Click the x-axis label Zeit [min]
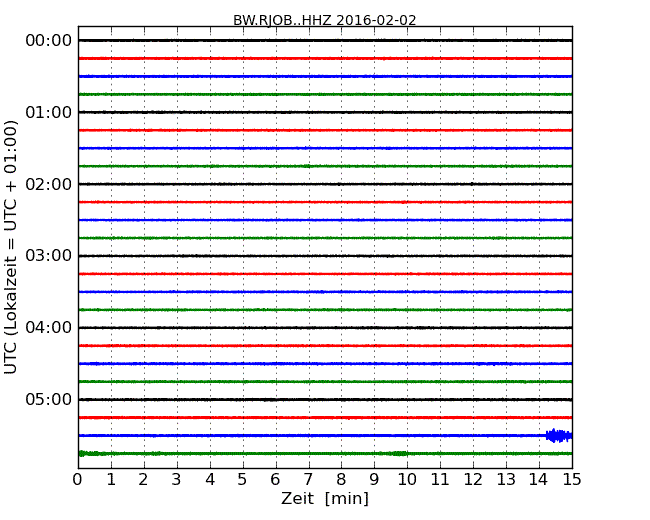 [325, 498]
